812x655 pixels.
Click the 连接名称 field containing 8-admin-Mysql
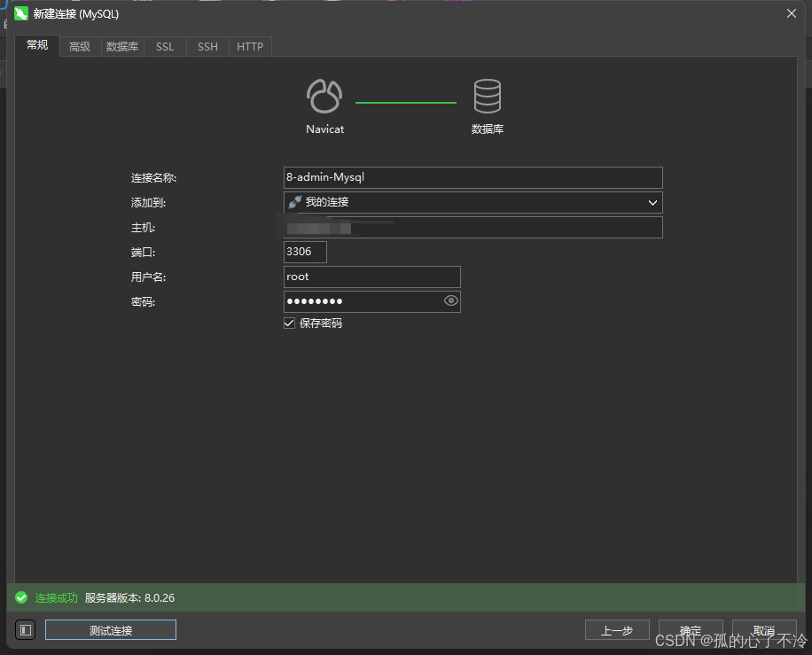click(472, 177)
